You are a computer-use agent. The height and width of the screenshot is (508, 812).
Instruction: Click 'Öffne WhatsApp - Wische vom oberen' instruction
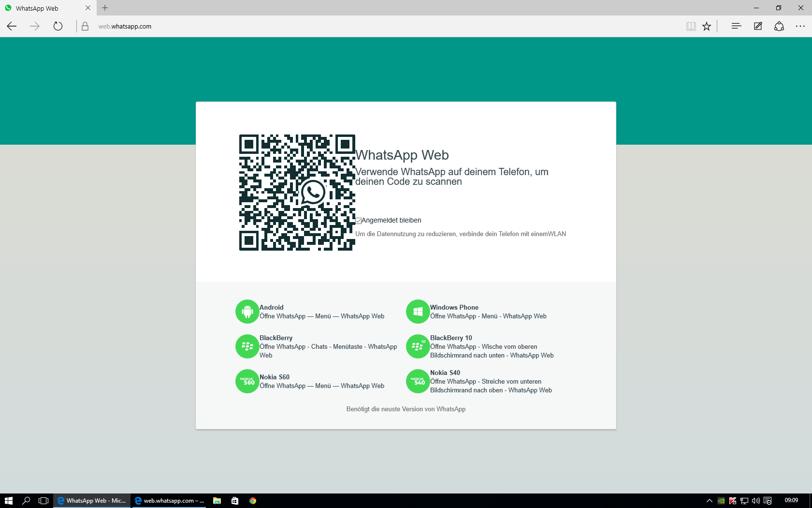[492, 351]
